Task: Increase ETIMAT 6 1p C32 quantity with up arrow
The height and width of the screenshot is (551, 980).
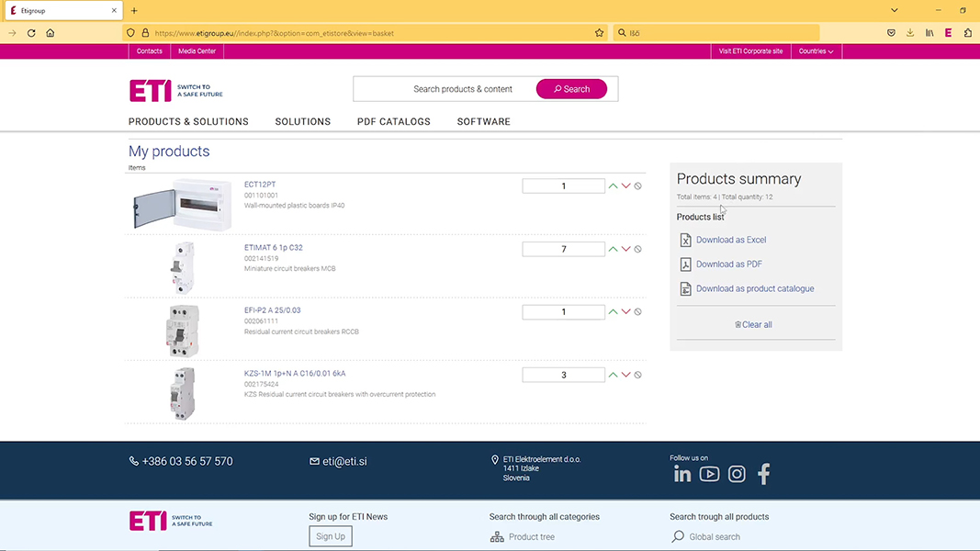Action: pos(613,248)
